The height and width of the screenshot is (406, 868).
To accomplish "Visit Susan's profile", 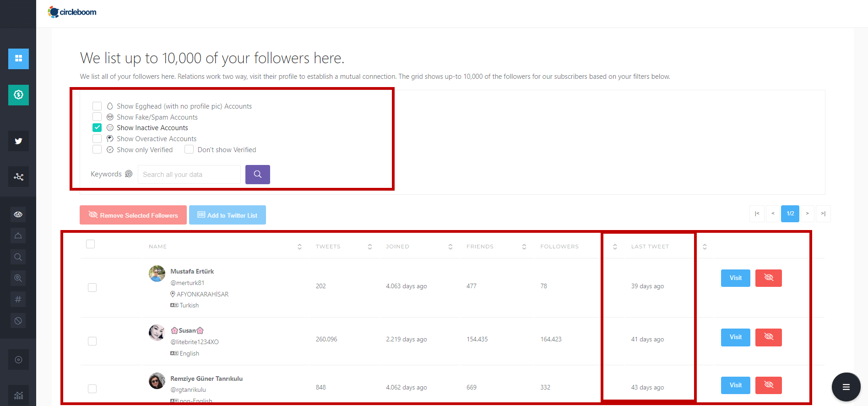I will click(736, 337).
